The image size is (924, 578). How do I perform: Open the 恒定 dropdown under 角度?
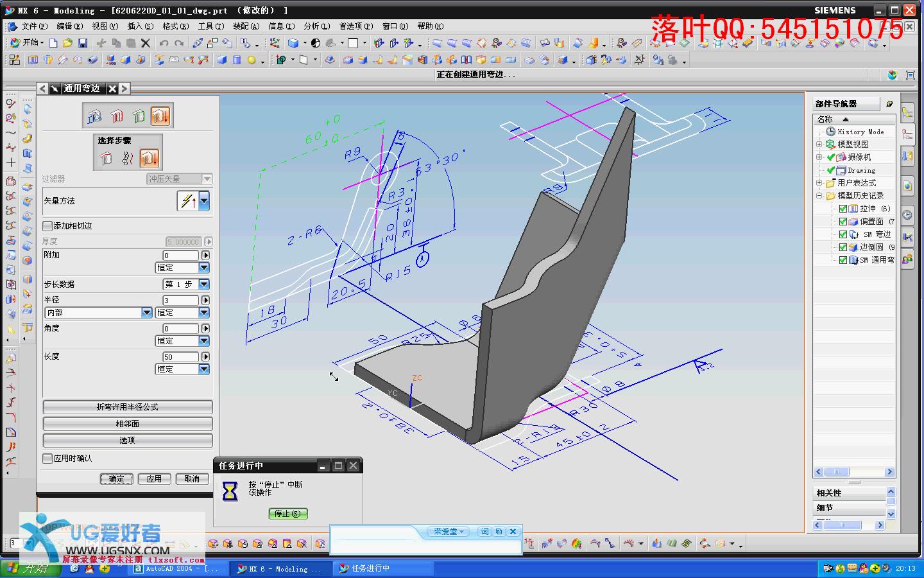point(204,341)
